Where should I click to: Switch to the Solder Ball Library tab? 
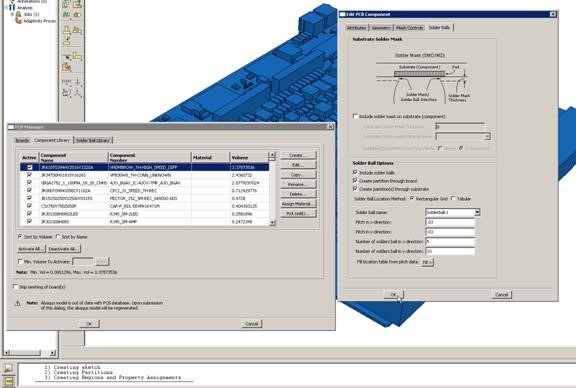pyautogui.click(x=93, y=140)
